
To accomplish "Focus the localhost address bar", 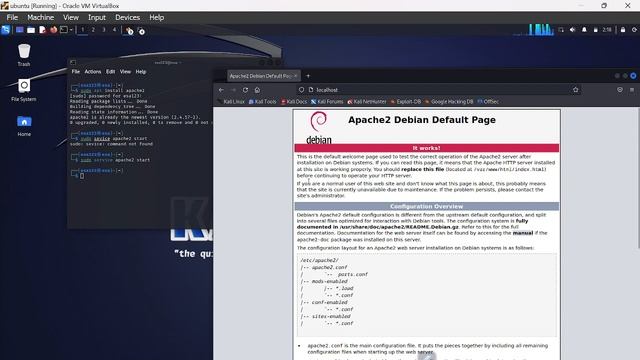I will (x=439, y=90).
